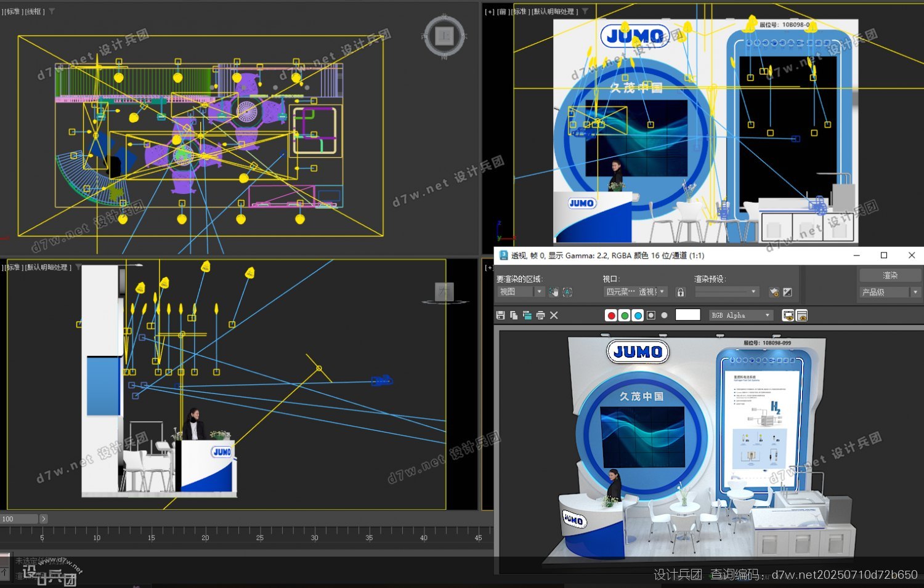The image size is (924, 588).
Task: Toggle the blue channel display
Action: tap(638, 315)
